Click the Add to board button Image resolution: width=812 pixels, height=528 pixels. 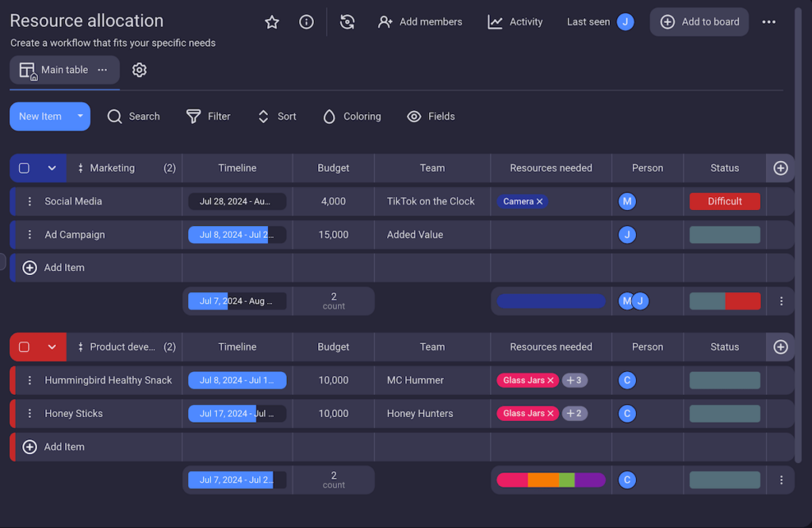(x=699, y=21)
